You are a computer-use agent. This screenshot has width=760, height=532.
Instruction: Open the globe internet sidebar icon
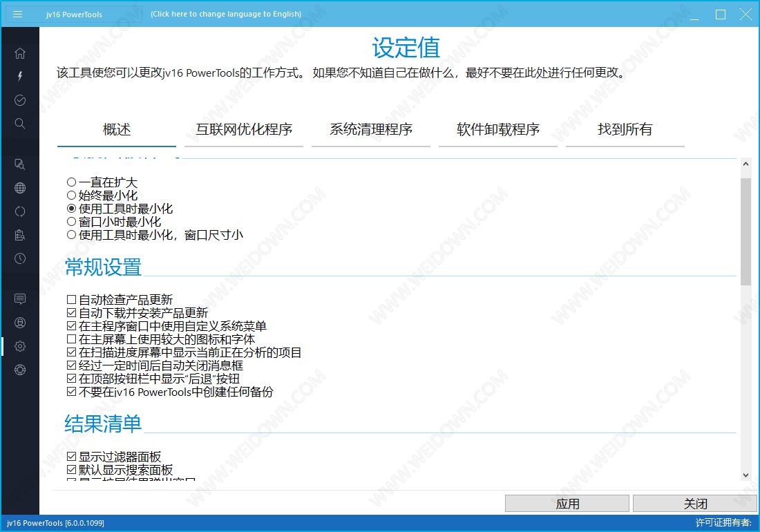point(20,188)
